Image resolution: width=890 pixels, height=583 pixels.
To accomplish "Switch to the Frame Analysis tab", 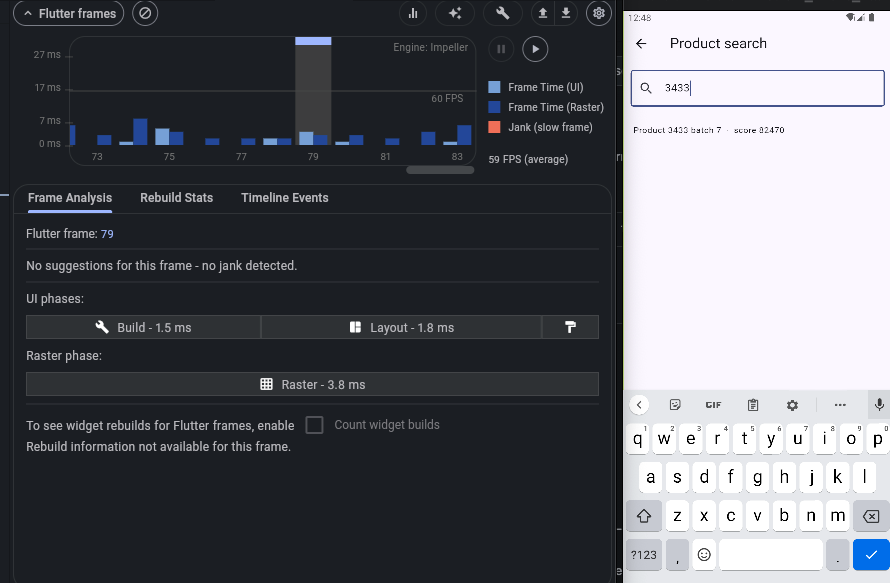I will point(70,198).
